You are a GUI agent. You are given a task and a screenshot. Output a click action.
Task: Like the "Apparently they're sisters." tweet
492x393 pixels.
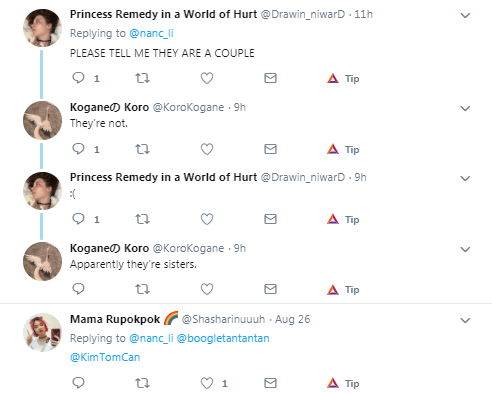click(x=207, y=289)
